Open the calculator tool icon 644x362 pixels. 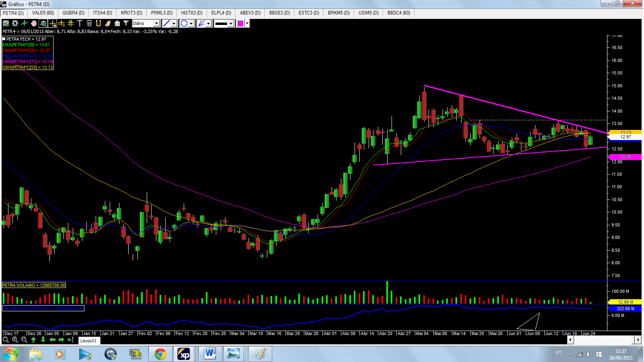point(89,23)
